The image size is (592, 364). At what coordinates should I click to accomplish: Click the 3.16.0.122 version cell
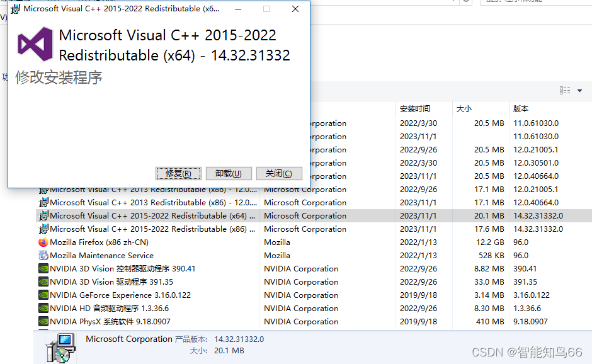[531, 295]
